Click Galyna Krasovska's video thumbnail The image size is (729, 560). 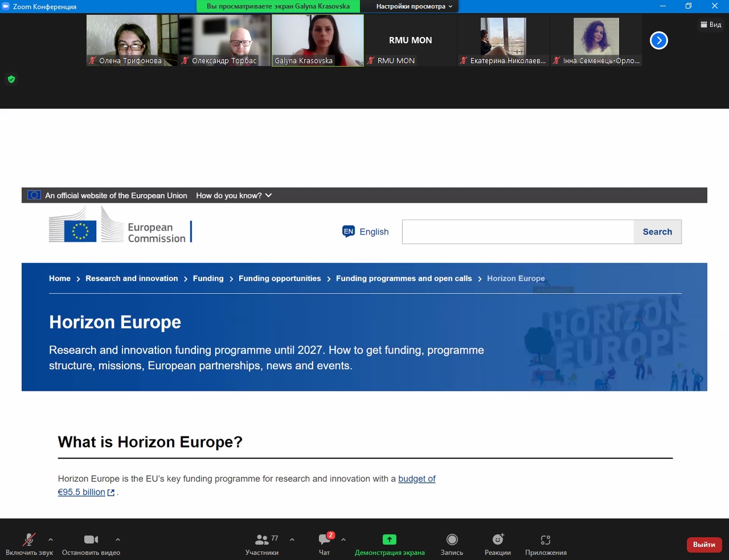[x=317, y=40]
